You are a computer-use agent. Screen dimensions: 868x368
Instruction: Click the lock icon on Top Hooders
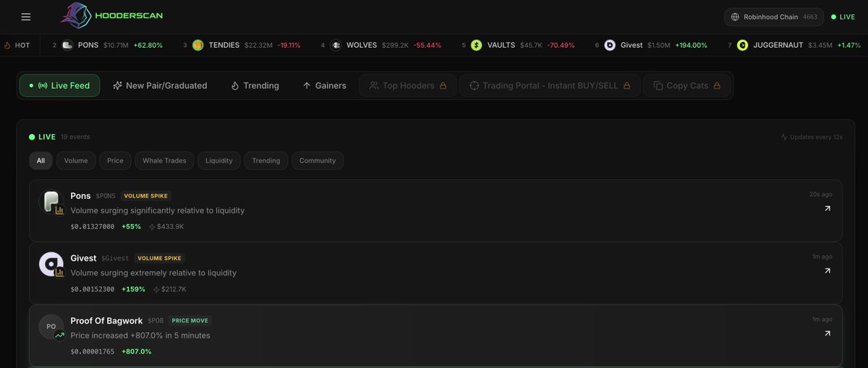pos(444,85)
